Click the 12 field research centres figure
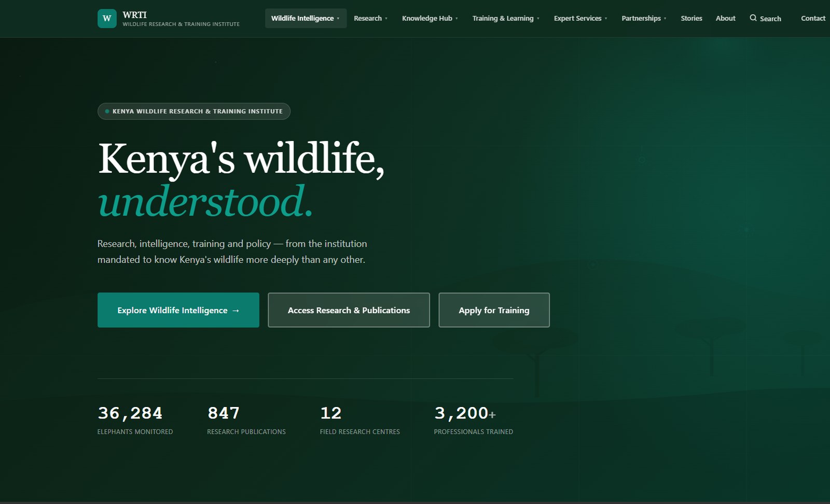The height and width of the screenshot is (504, 830). coord(331,413)
